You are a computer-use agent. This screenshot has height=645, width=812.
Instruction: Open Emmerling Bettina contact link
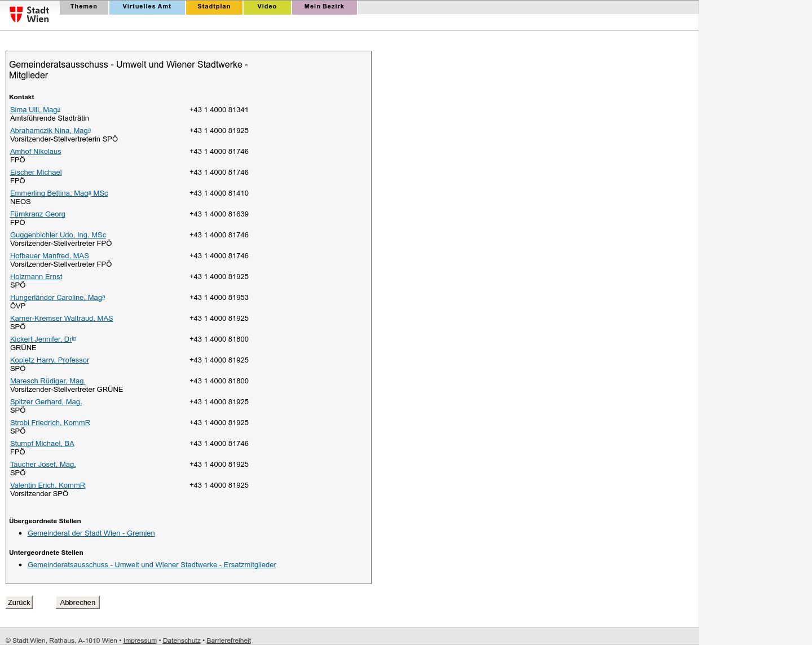pyautogui.click(x=59, y=193)
